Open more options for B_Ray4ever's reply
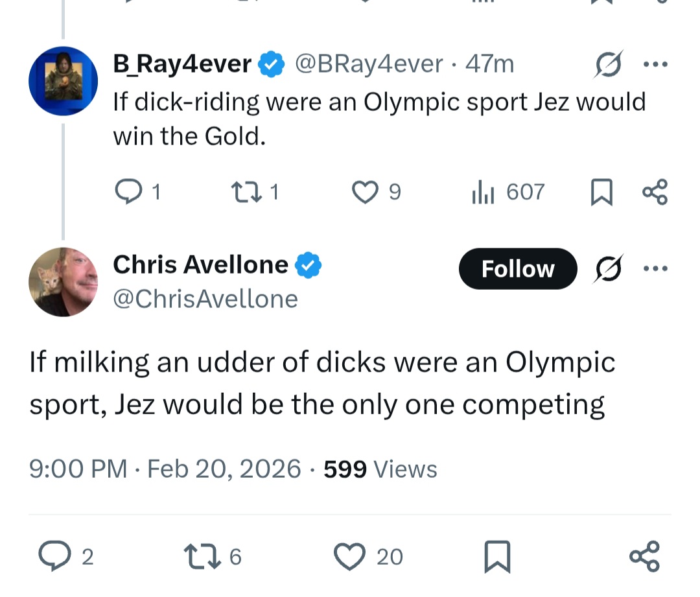Viewport: 700px width, 597px height. point(654,64)
